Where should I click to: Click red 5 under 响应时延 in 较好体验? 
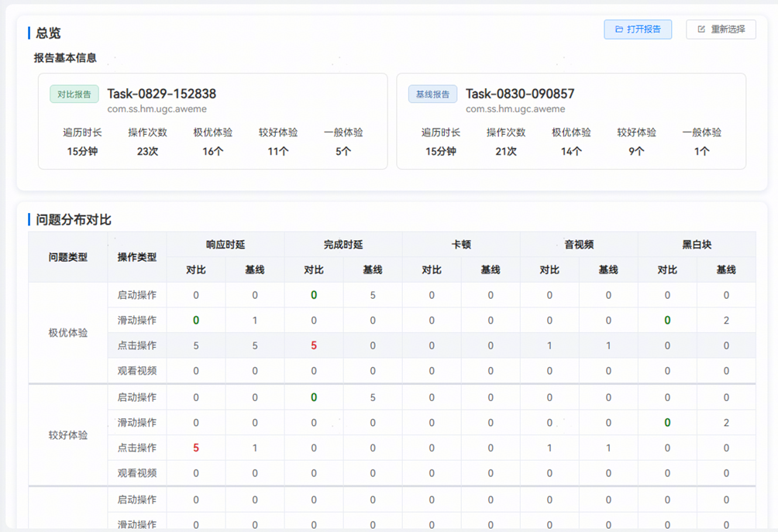click(x=196, y=448)
